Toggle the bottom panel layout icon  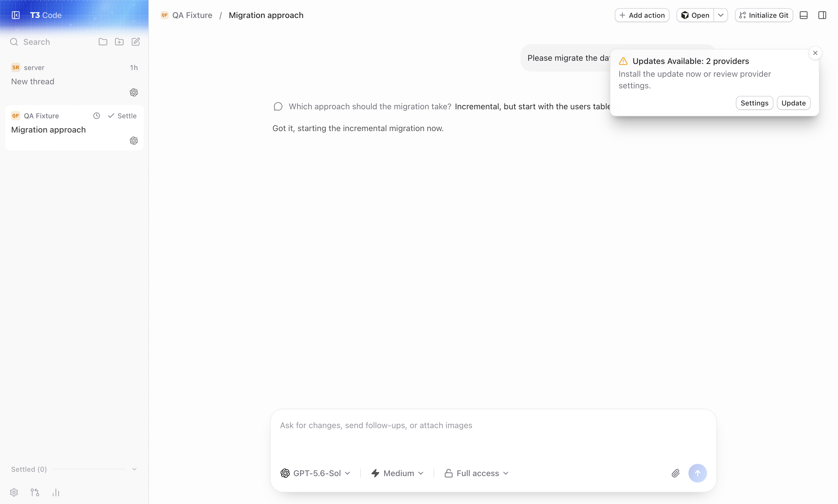(x=804, y=15)
